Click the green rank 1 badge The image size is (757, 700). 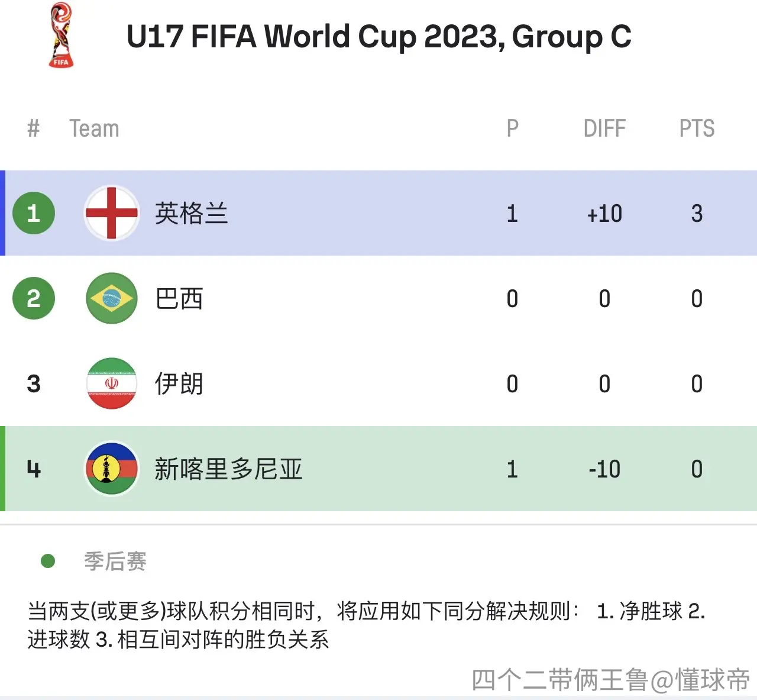[34, 213]
